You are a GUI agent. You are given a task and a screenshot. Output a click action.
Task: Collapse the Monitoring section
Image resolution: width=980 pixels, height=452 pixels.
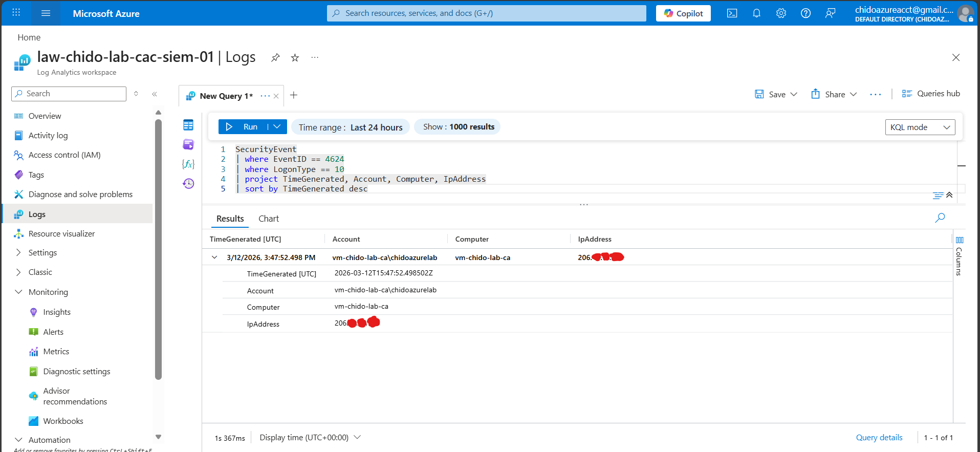pyautogui.click(x=19, y=292)
